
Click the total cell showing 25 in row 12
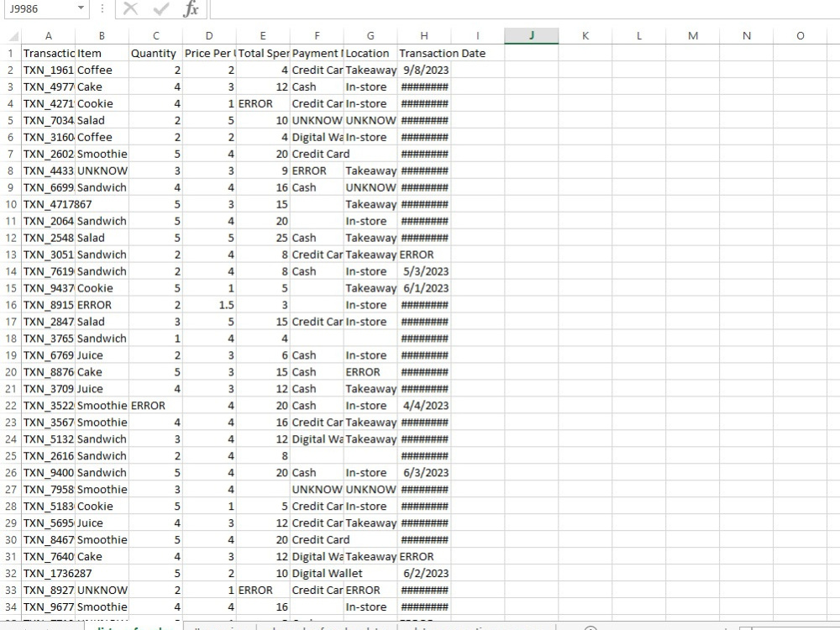[262, 238]
